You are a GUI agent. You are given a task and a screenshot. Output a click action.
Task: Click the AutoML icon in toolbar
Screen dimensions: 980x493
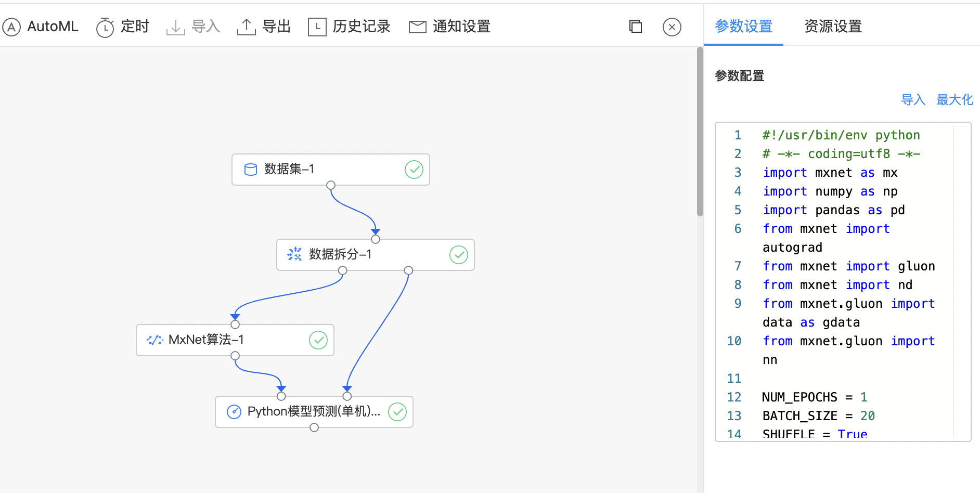pos(11,27)
